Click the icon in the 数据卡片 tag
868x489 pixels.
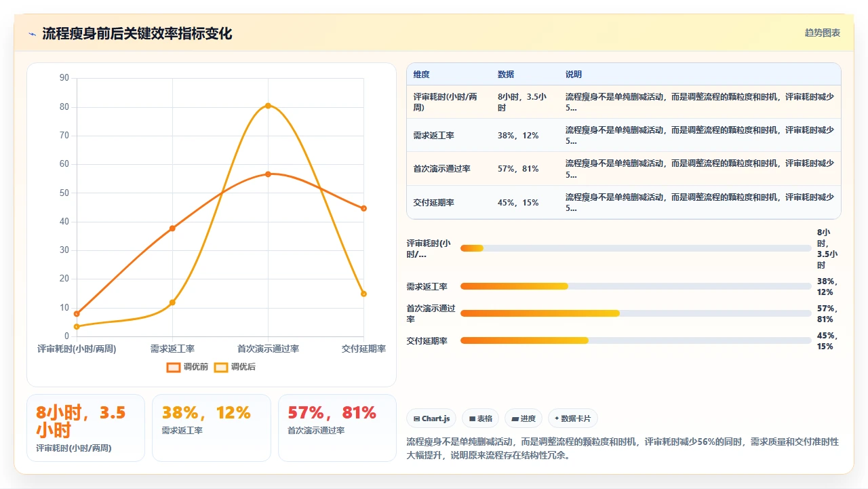557,418
